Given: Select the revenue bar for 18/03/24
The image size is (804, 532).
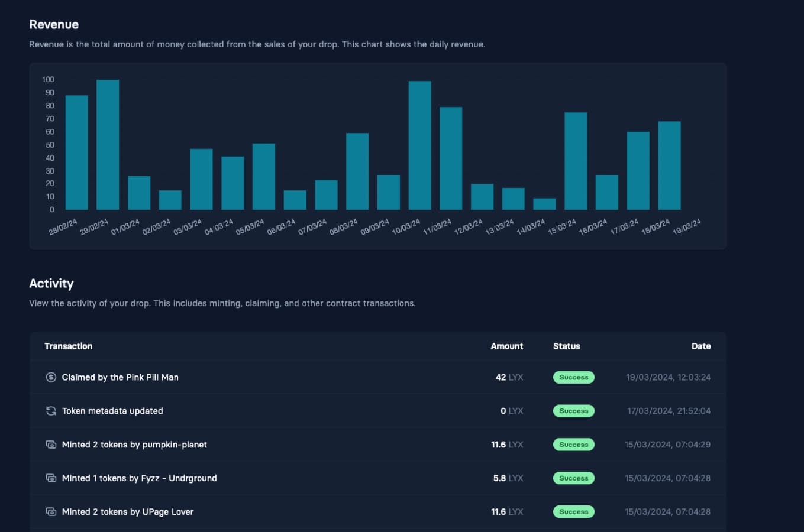Looking at the screenshot, I should [670, 166].
